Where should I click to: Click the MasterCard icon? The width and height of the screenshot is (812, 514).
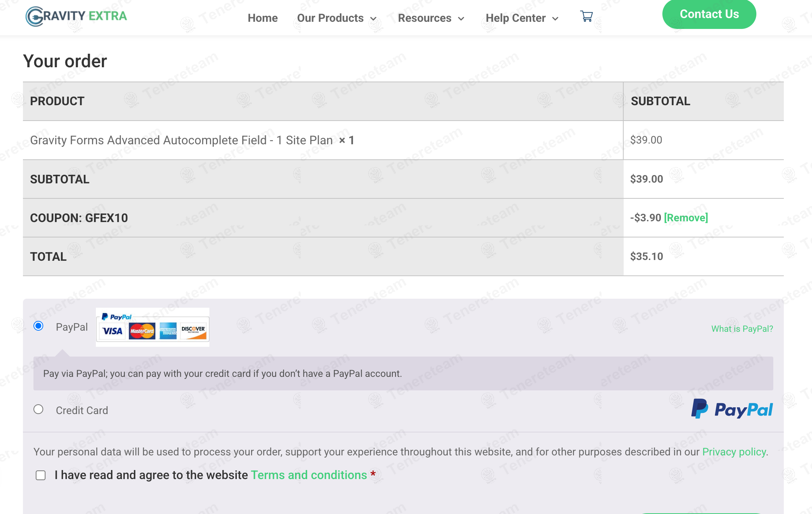pos(142,331)
